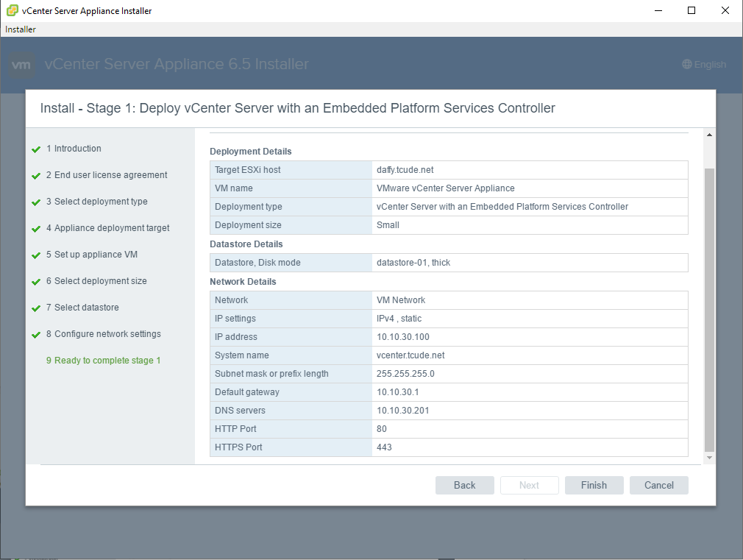Click the scrollbar down arrow
Screen dimensions: 743x560
[x=709, y=458]
